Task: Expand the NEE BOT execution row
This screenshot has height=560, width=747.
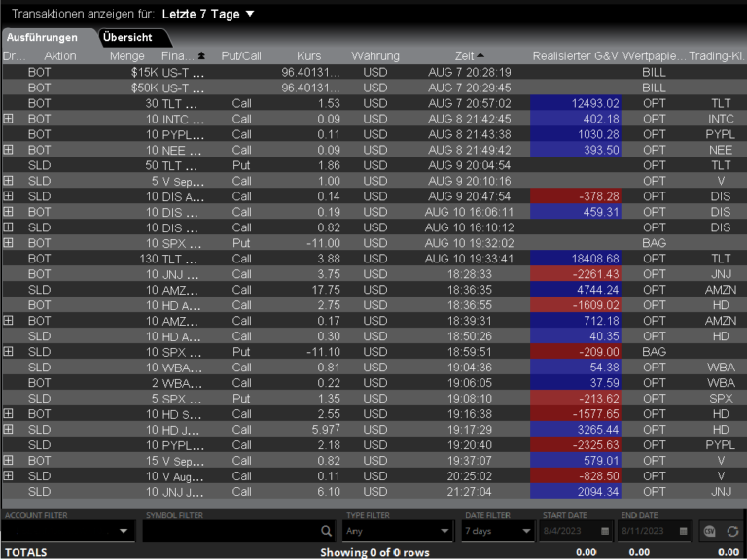Action: click(9, 150)
